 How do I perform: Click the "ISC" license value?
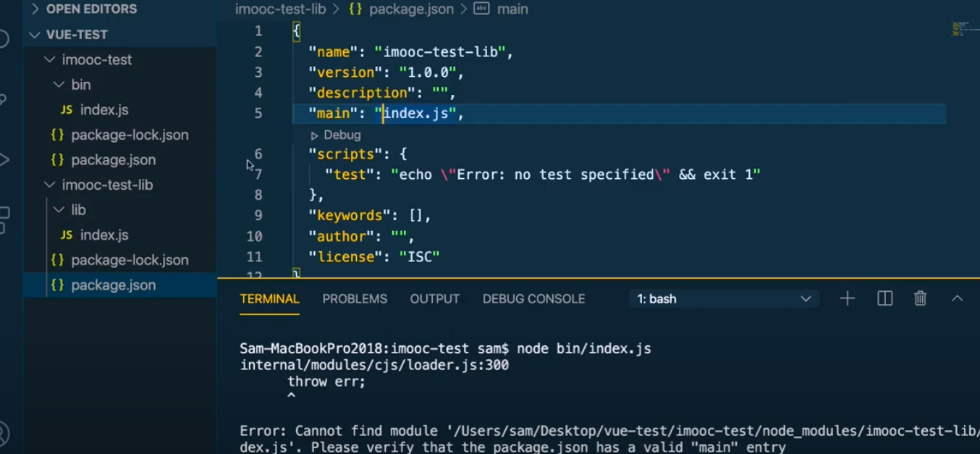point(420,256)
